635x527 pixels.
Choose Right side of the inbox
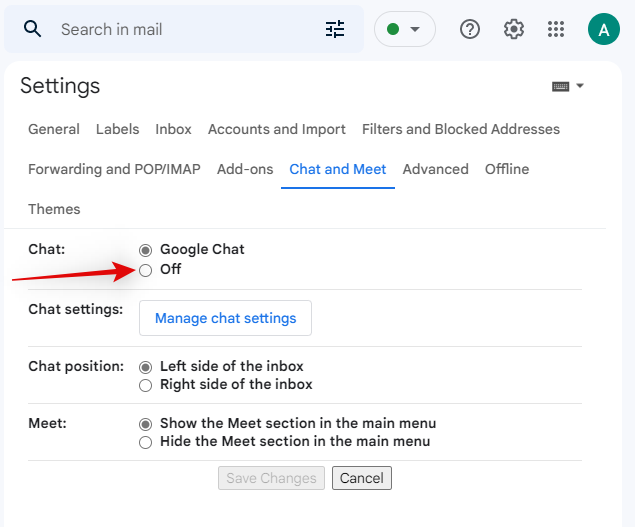click(x=146, y=385)
